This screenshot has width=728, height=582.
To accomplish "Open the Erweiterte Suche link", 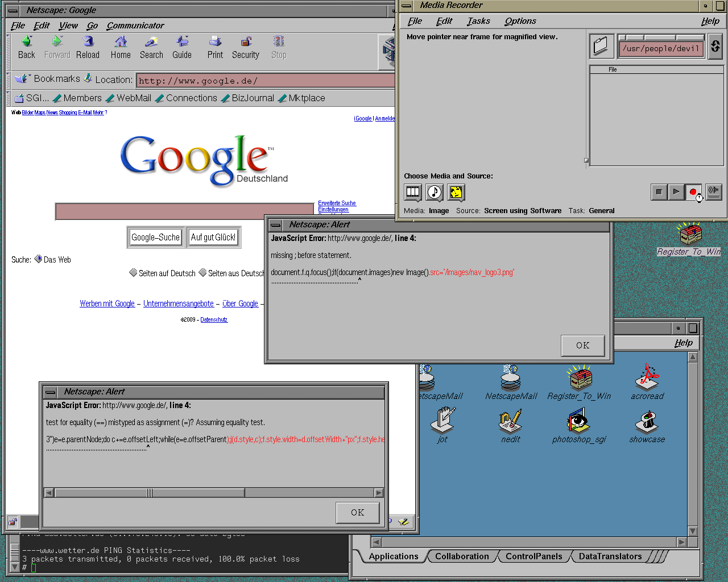I will click(x=337, y=203).
